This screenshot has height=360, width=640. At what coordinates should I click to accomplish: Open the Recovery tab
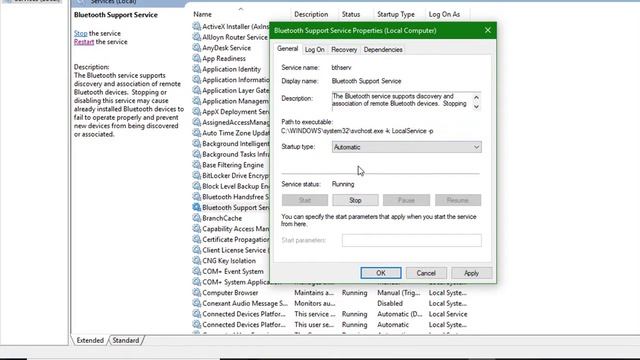[x=344, y=49]
